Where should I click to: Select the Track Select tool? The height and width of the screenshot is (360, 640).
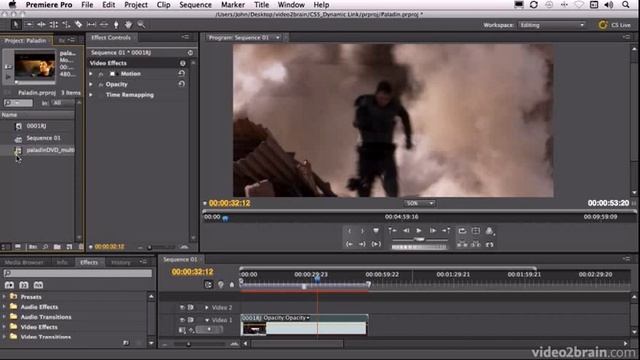pyautogui.click(x=29, y=24)
